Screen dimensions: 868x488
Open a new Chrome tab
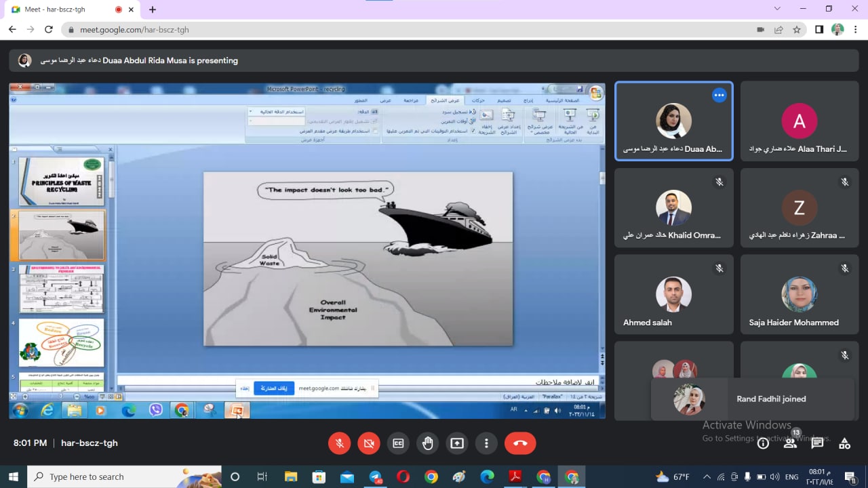(x=153, y=9)
